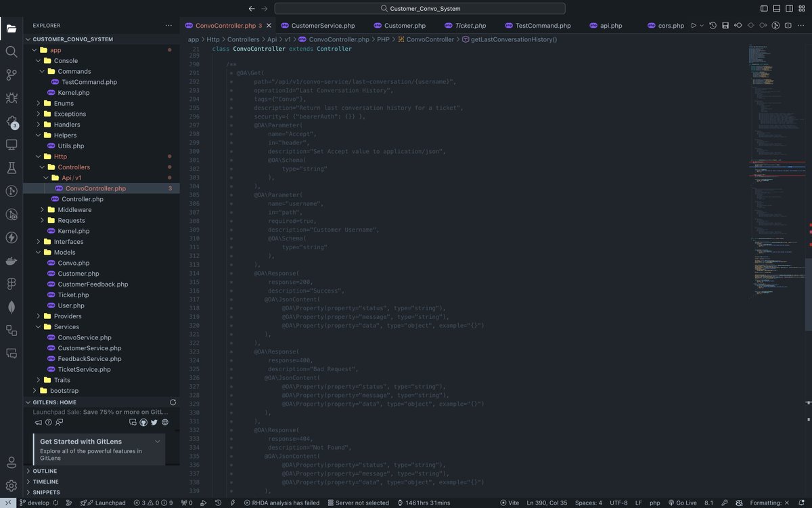
Task: Collapse the Services folder
Action: 39,326
